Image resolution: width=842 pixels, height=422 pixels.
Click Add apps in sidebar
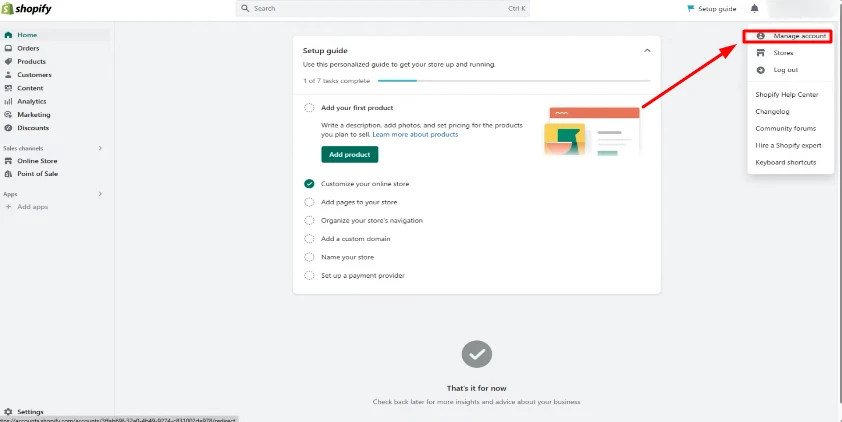pyautogui.click(x=32, y=207)
